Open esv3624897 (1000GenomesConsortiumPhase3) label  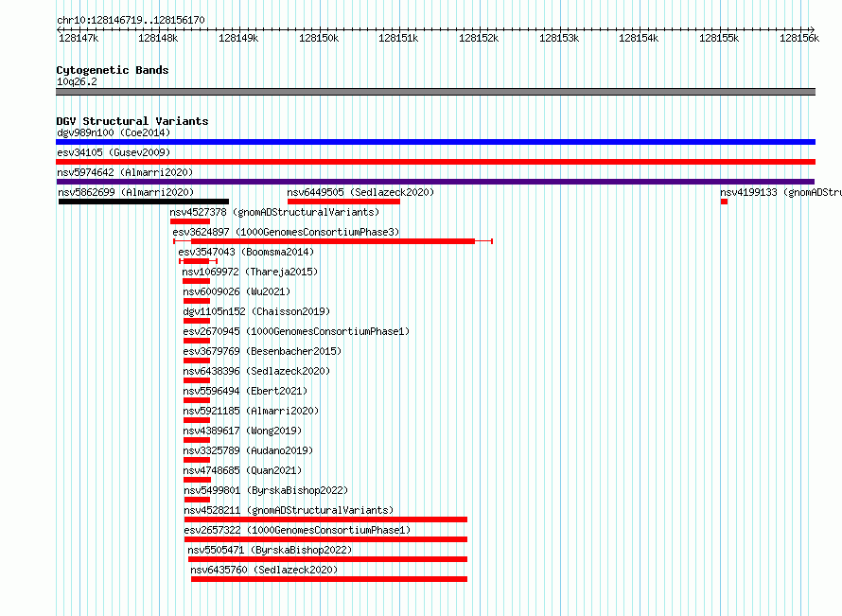pyautogui.click(x=287, y=232)
